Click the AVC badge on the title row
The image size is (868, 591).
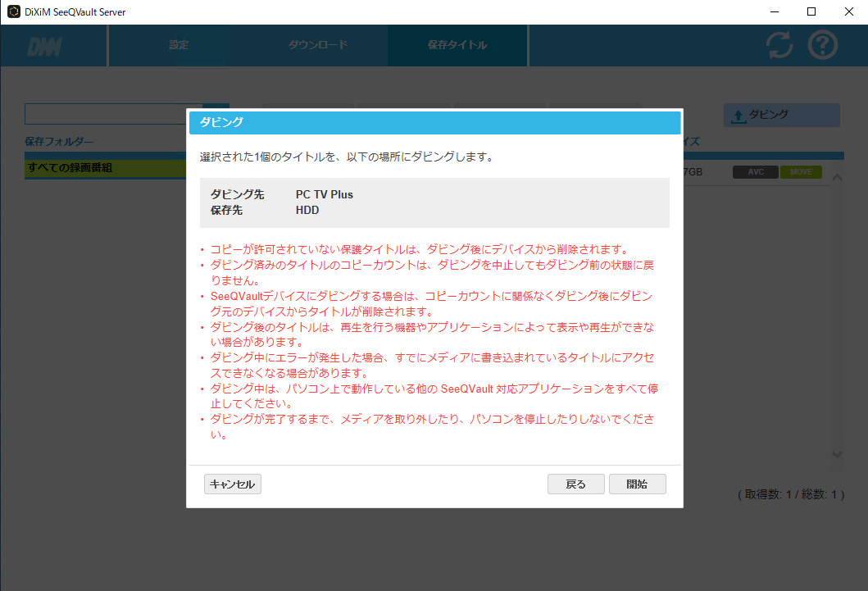point(755,172)
